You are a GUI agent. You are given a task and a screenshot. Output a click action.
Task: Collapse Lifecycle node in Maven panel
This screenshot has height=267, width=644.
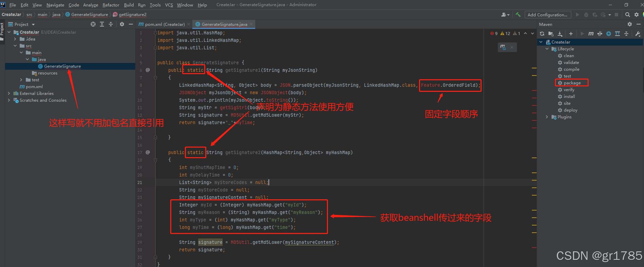pos(547,49)
